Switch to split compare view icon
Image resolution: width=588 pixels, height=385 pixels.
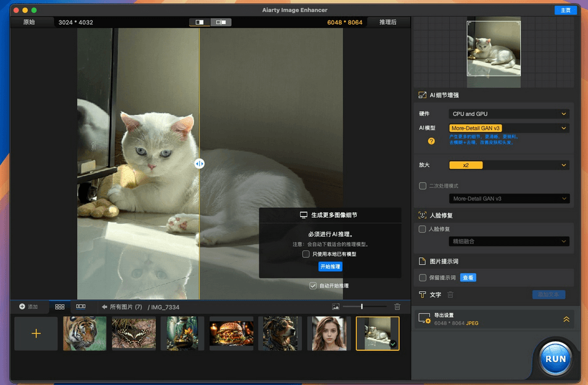(x=199, y=22)
